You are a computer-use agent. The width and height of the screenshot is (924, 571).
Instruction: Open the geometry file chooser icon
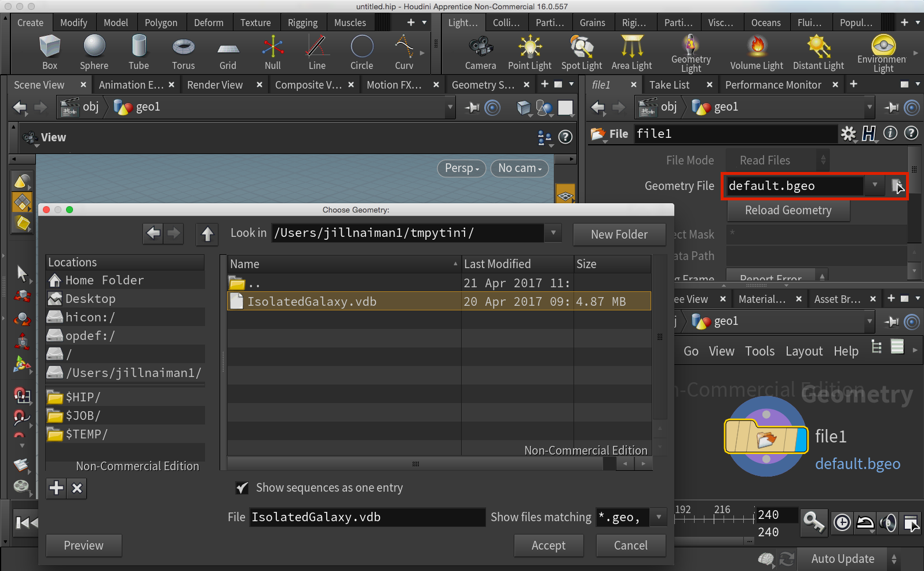(x=897, y=186)
